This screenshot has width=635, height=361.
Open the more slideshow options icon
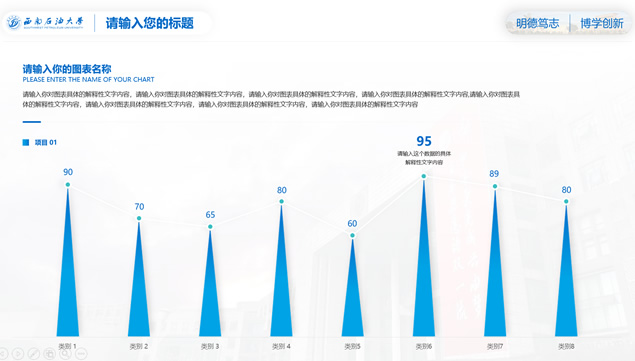[81, 354]
